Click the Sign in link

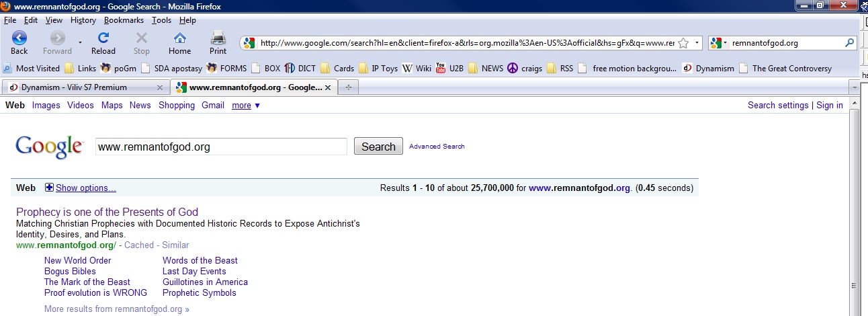(x=830, y=106)
